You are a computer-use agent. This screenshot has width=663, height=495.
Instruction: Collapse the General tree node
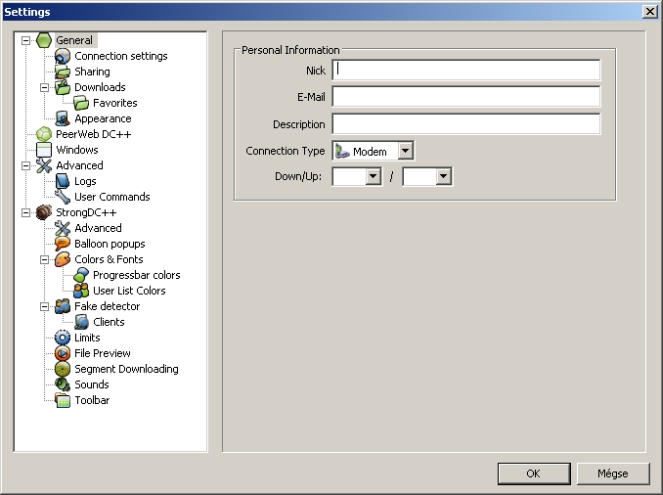[x=26, y=41]
